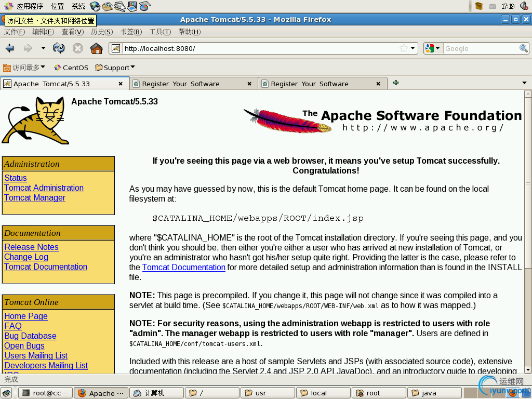The width and height of the screenshot is (532, 399).
Task: Open the 查看(V) menu
Action: tap(73, 32)
